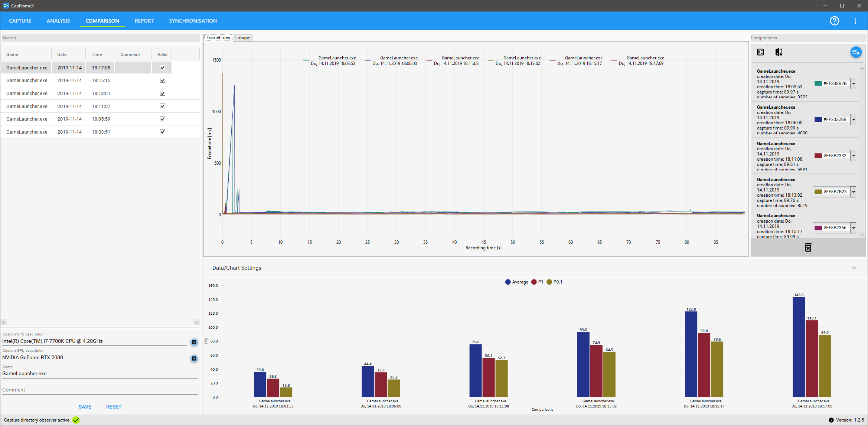The image size is (868, 426).
Task: Click plus icon beside CPU description
Action: pos(194,342)
